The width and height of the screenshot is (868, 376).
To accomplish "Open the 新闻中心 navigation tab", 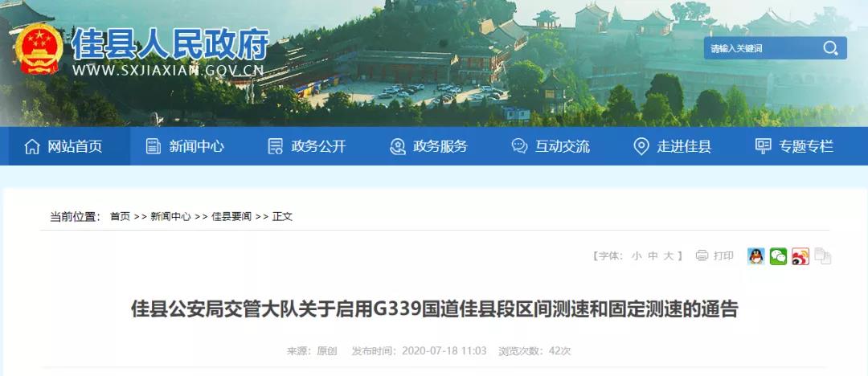I will click(x=185, y=146).
